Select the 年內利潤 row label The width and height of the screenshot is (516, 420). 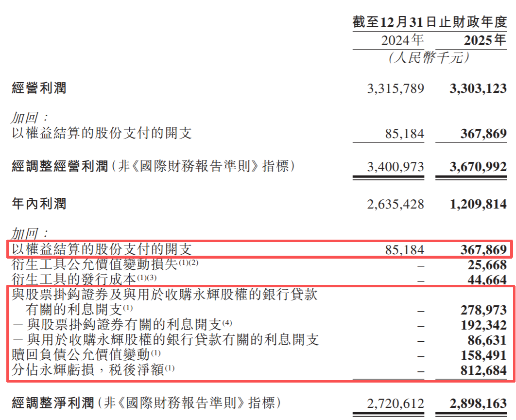coord(39,204)
